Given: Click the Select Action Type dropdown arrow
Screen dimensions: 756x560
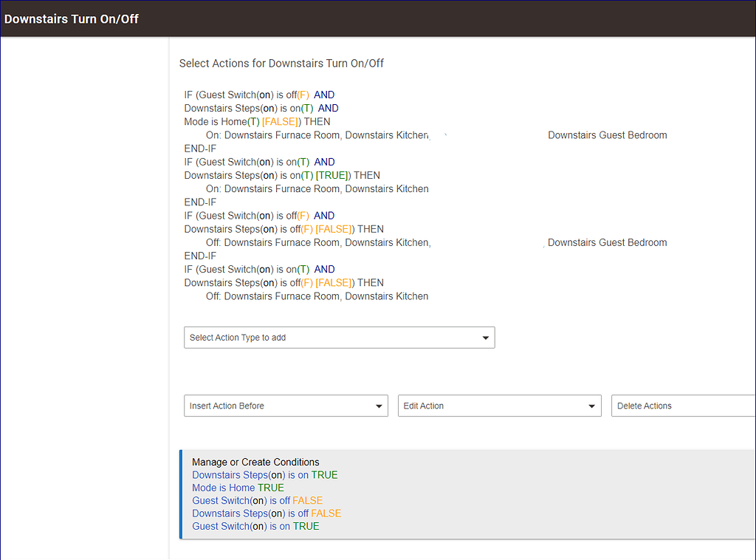Looking at the screenshot, I should coord(486,338).
